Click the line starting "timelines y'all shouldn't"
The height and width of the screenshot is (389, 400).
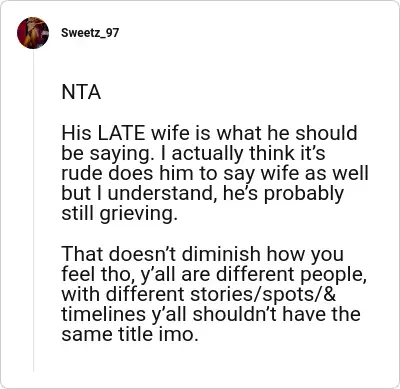tap(211, 314)
